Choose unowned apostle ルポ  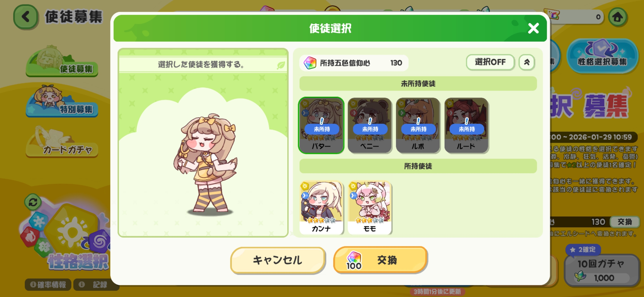click(x=418, y=125)
